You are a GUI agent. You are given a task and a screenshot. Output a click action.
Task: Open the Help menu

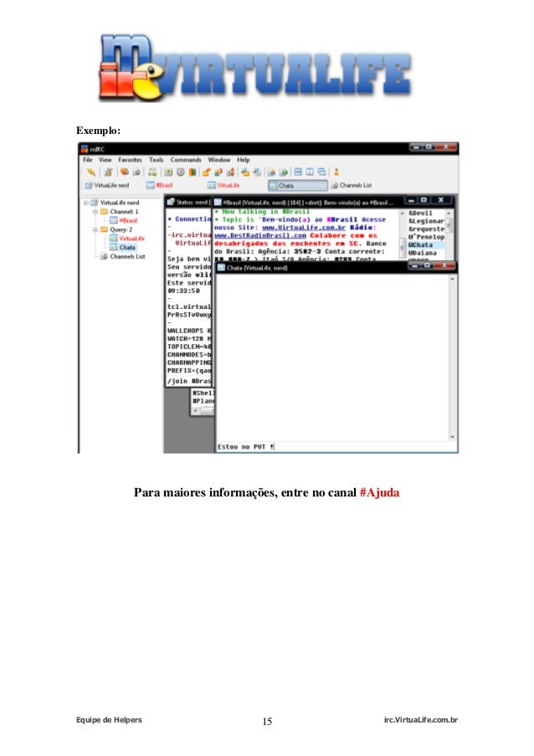pos(244,160)
